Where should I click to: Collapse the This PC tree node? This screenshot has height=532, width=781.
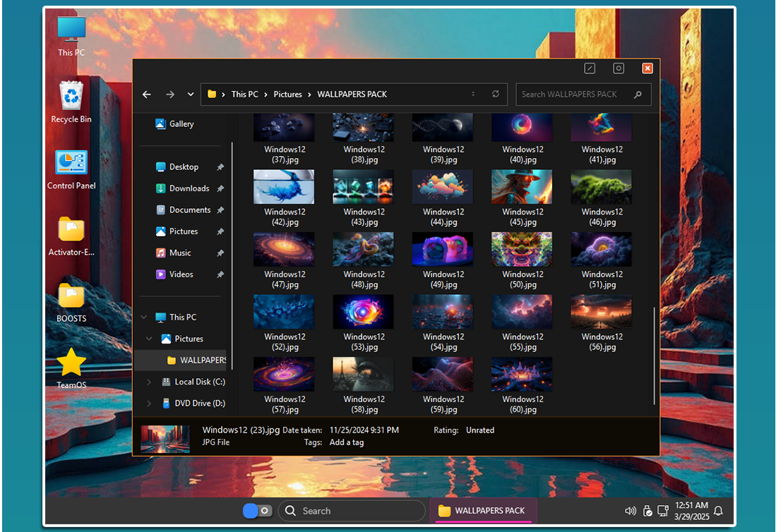(x=144, y=318)
